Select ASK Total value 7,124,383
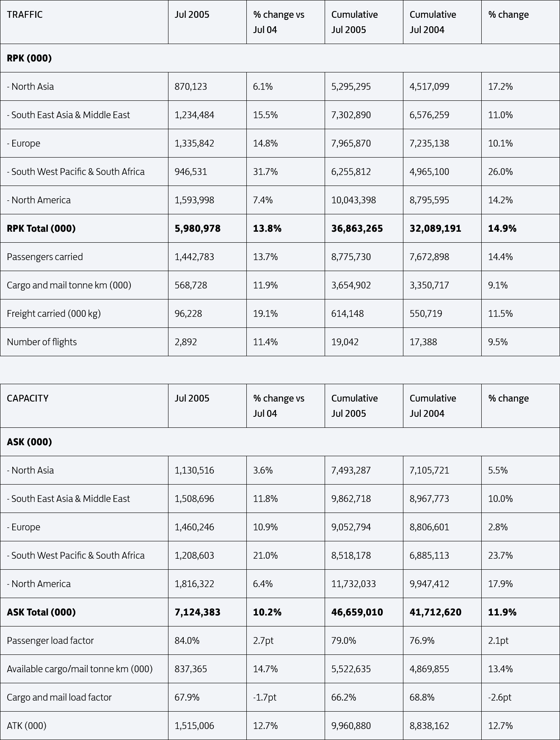 pyautogui.click(x=207, y=612)
